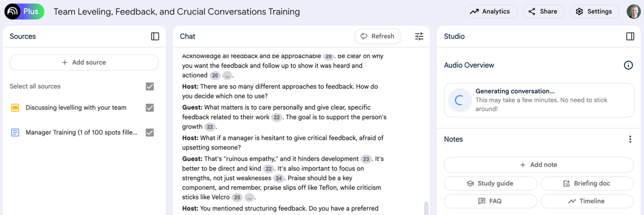Expand citation ellipsis after reference 20
This screenshot has width=644, height=215.
(x=227, y=76)
